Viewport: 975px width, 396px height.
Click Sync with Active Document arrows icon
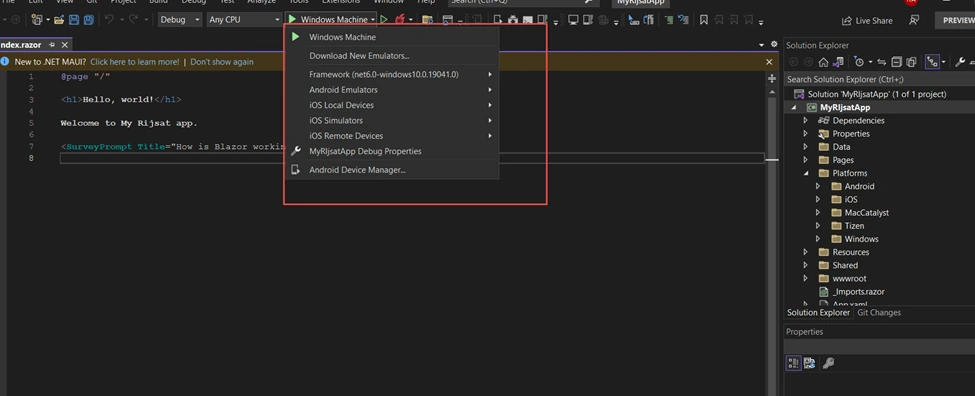pos(882,62)
